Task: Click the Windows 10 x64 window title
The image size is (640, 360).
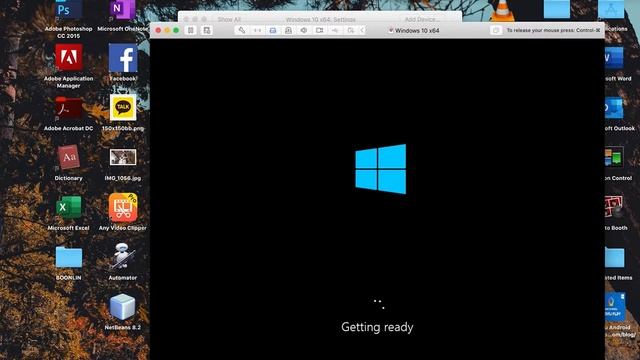Action: [417, 31]
